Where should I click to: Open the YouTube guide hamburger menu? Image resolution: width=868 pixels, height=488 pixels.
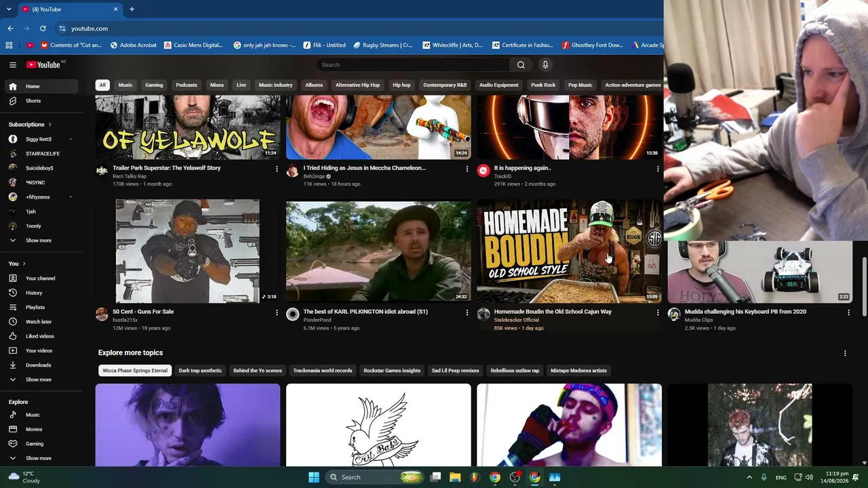13,64
